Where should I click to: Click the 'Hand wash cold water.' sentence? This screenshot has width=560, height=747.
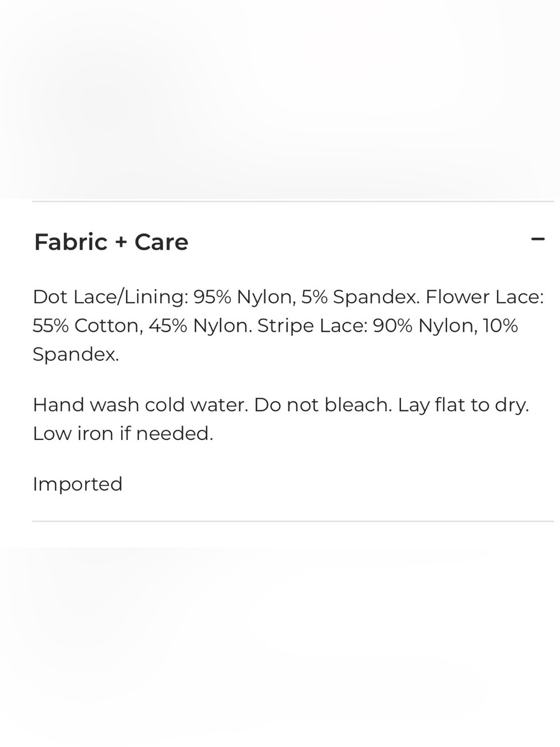click(x=140, y=405)
